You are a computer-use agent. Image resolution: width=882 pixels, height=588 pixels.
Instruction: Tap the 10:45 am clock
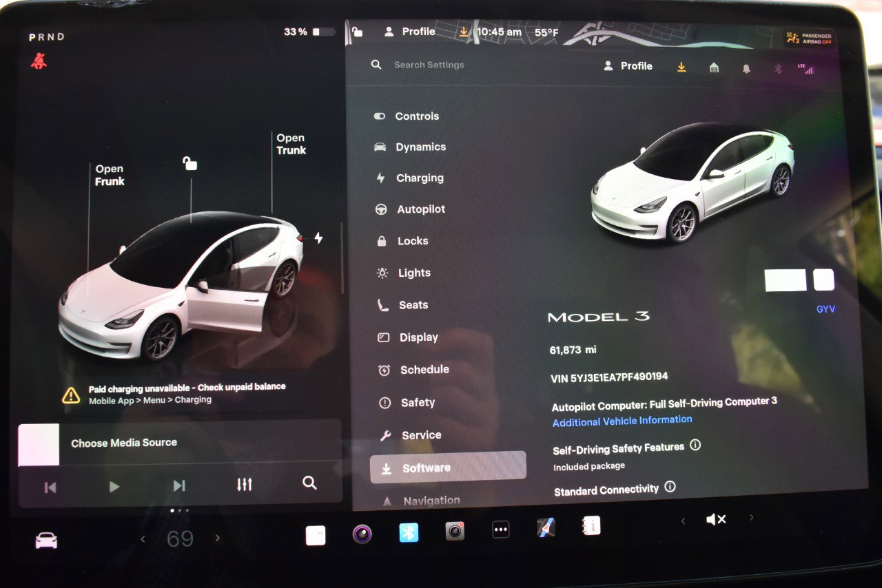pyautogui.click(x=499, y=32)
